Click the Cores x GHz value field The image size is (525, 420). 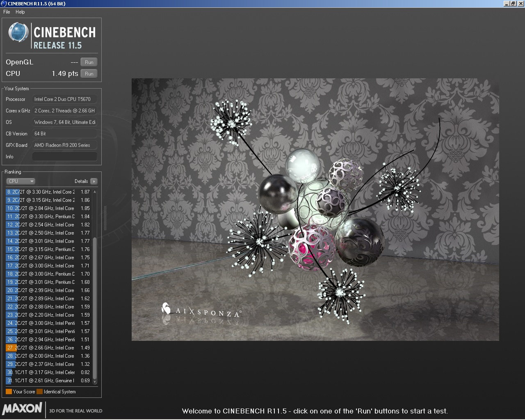tap(65, 111)
